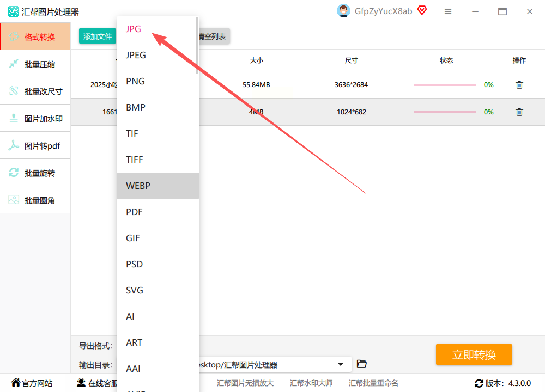
Task: Click the 尺寸 column header
Action: point(351,60)
